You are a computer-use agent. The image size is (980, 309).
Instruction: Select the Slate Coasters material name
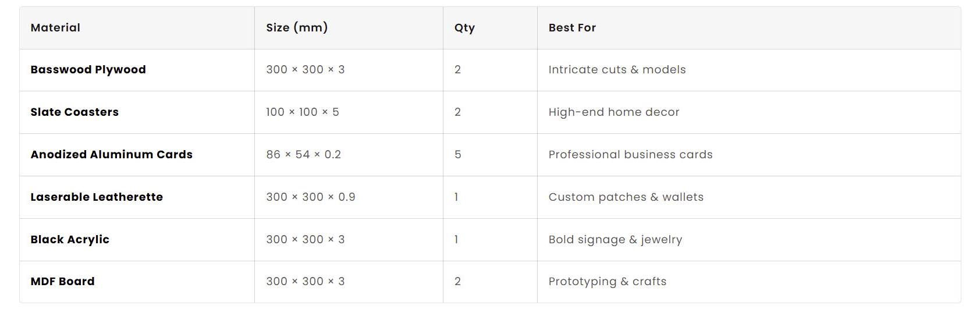74,112
